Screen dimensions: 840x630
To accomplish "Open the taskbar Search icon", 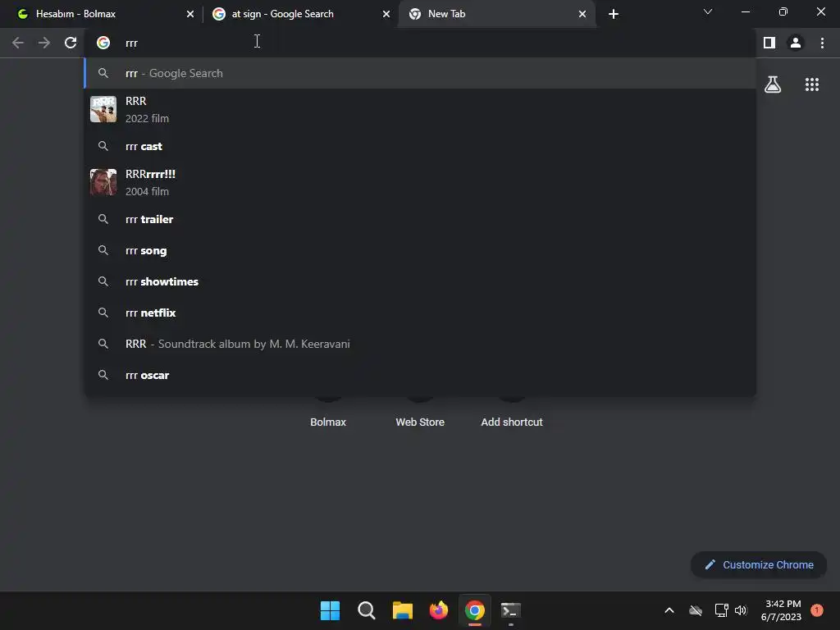I will tap(367, 610).
